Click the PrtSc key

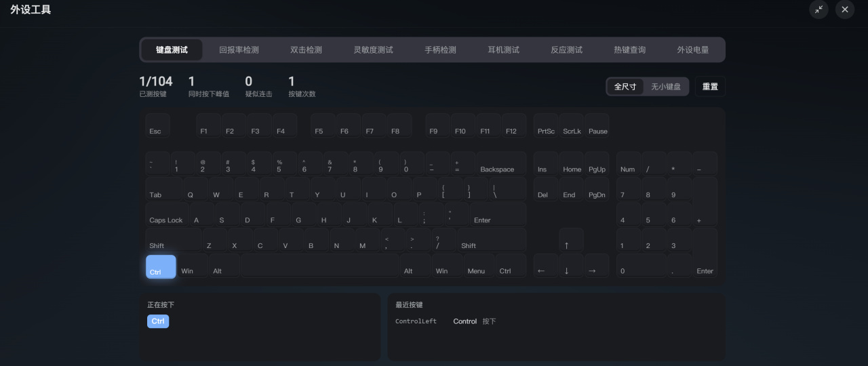tap(546, 125)
